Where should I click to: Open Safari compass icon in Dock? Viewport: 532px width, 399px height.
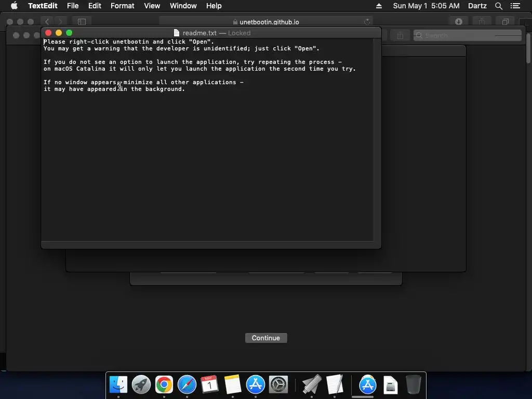187,384
